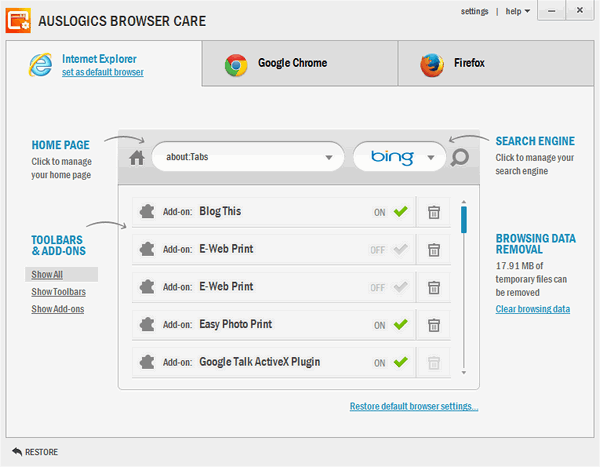Viewport: 600px width, 467px height.
Task: Toggle first E-Web Print add-on OFF checkmark
Action: pyautogui.click(x=401, y=249)
